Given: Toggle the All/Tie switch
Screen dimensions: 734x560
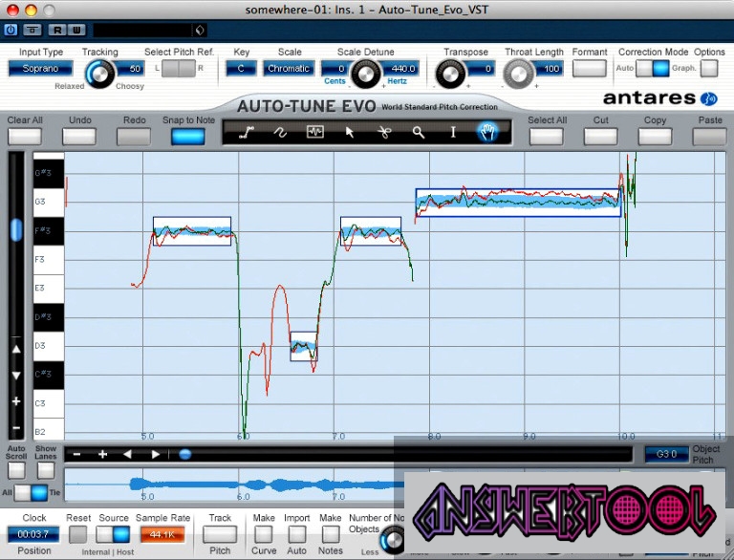Looking at the screenshot, I should 31,492.
